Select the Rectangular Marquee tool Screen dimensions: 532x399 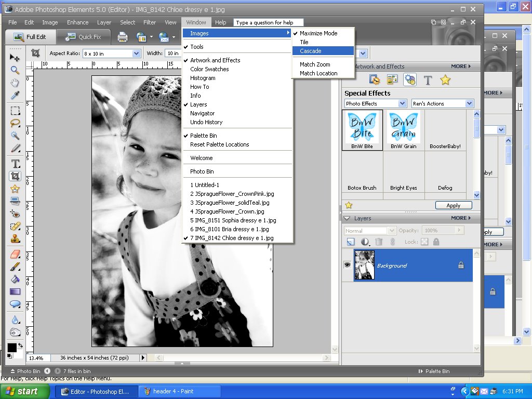(x=15, y=111)
